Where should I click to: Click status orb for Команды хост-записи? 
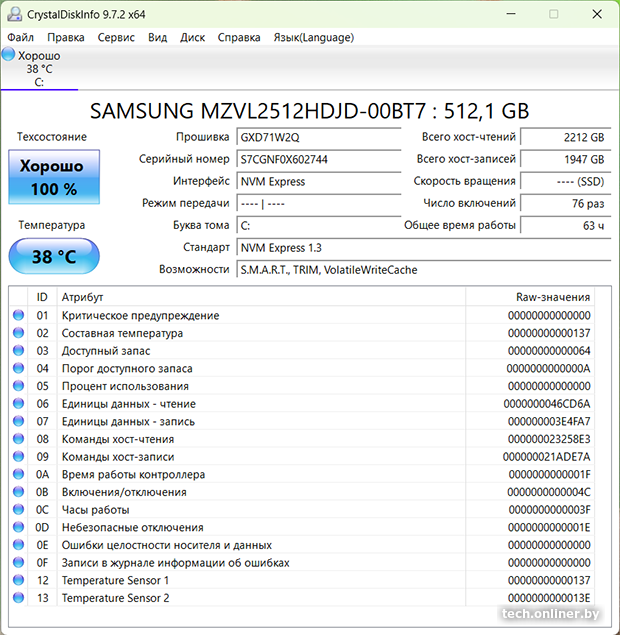[x=18, y=457]
